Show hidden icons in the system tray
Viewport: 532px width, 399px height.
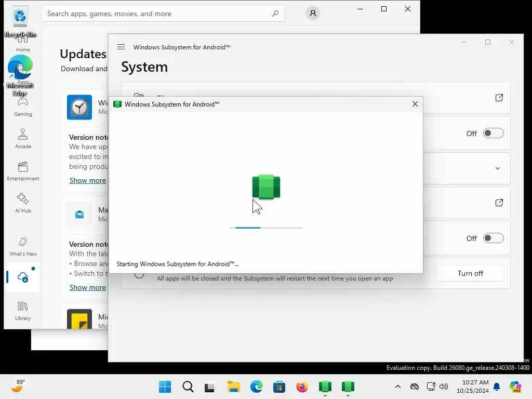pos(398,387)
